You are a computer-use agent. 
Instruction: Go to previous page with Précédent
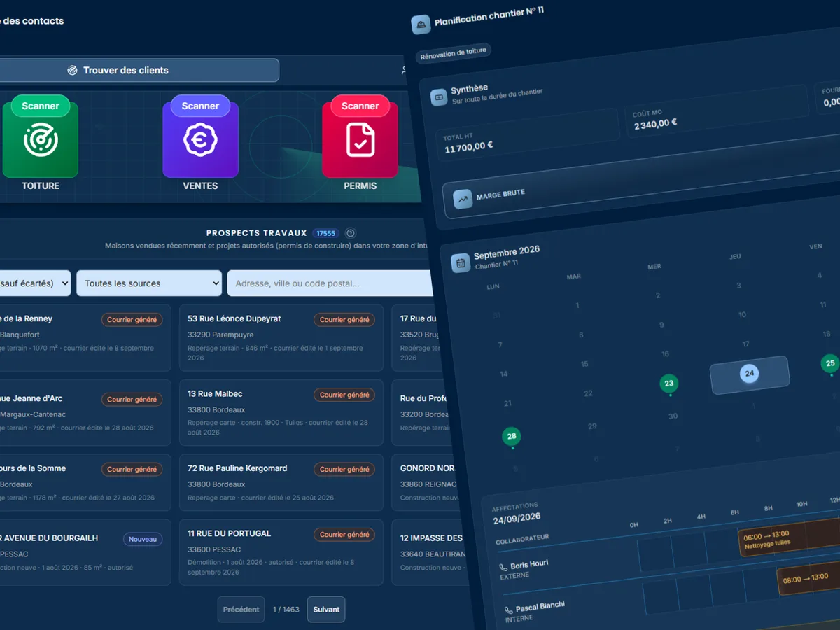coord(241,610)
